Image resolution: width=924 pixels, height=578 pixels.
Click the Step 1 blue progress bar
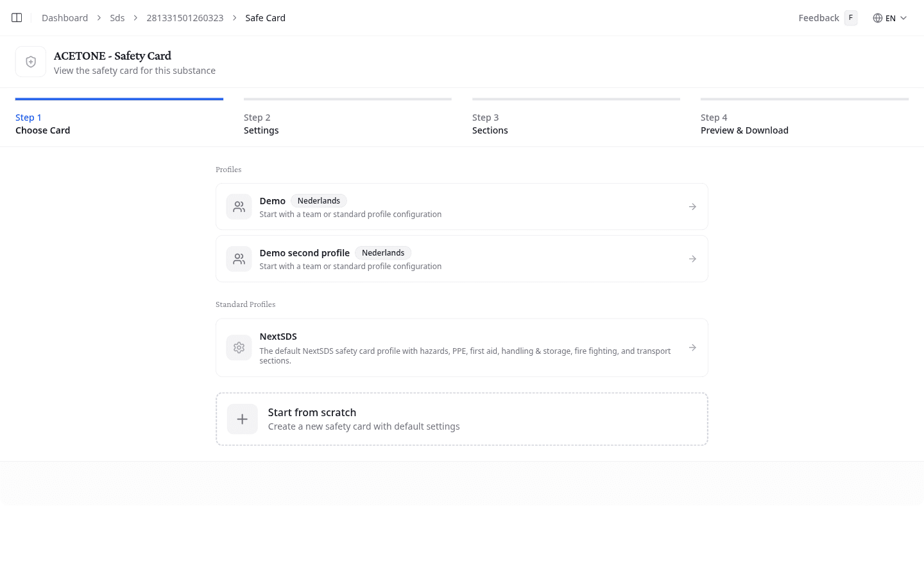point(119,99)
